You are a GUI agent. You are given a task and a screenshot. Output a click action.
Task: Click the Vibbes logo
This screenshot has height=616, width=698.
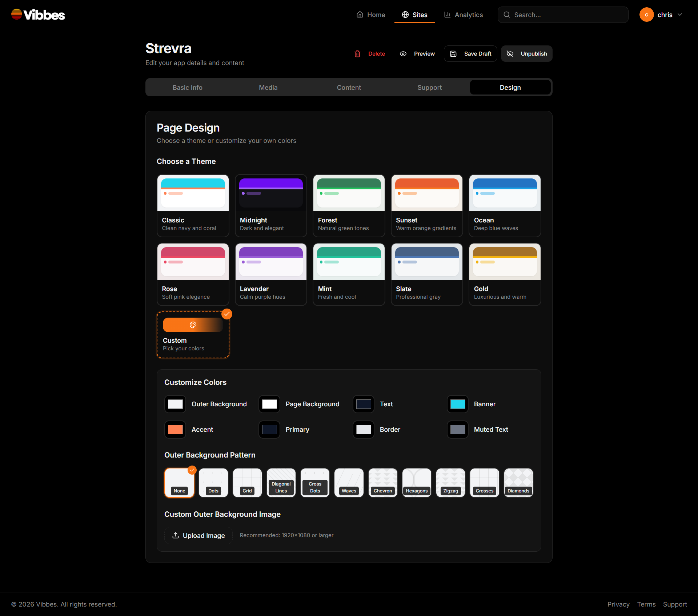37,14
